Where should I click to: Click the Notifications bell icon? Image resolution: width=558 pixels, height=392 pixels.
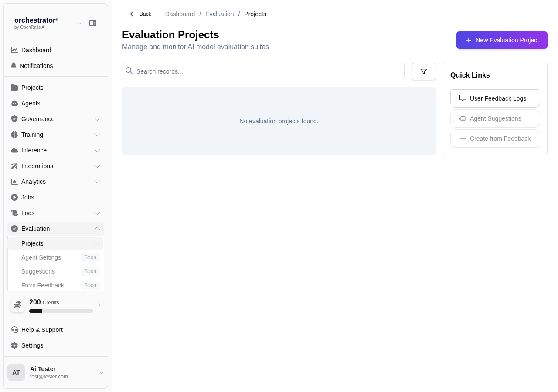tap(14, 66)
